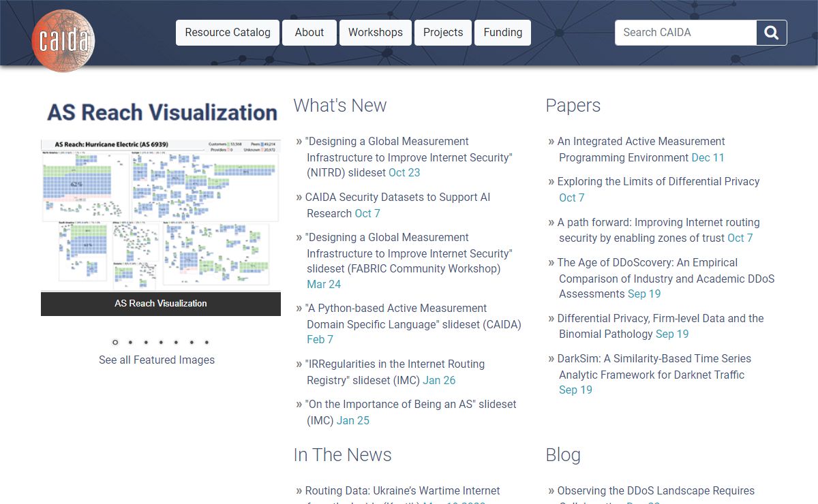Select the Funding navigation button
The width and height of the screenshot is (818, 504).
coord(503,33)
